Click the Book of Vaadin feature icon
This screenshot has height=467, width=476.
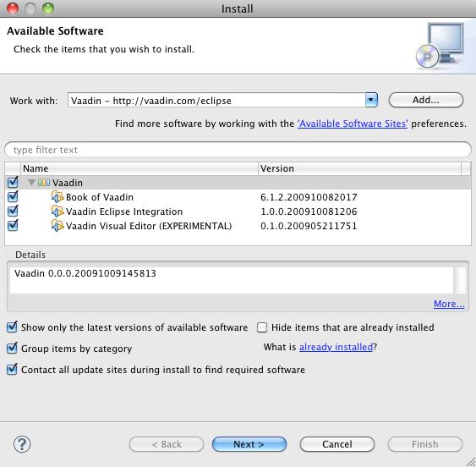[x=57, y=197]
